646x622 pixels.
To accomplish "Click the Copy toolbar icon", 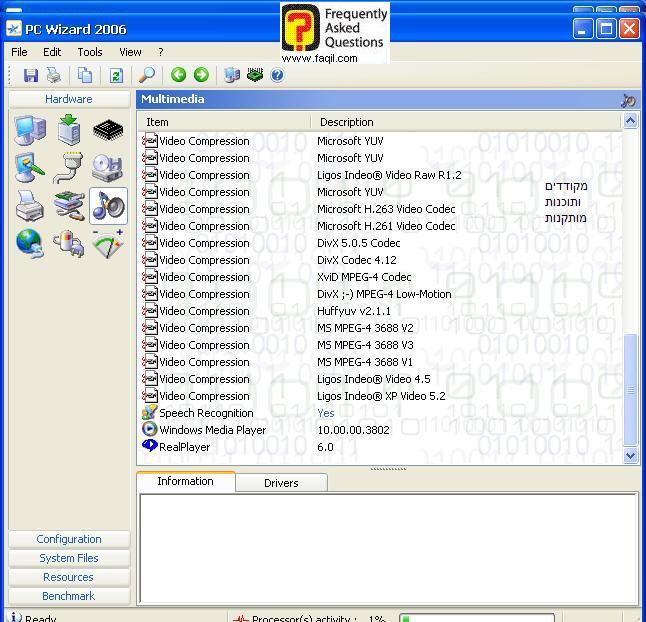I will click(x=85, y=75).
